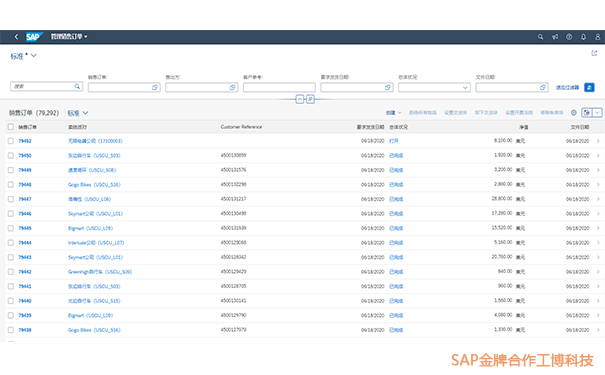
Task: Click the export spreadsheet icon
Action: pyautogui.click(x=586, y=113)
